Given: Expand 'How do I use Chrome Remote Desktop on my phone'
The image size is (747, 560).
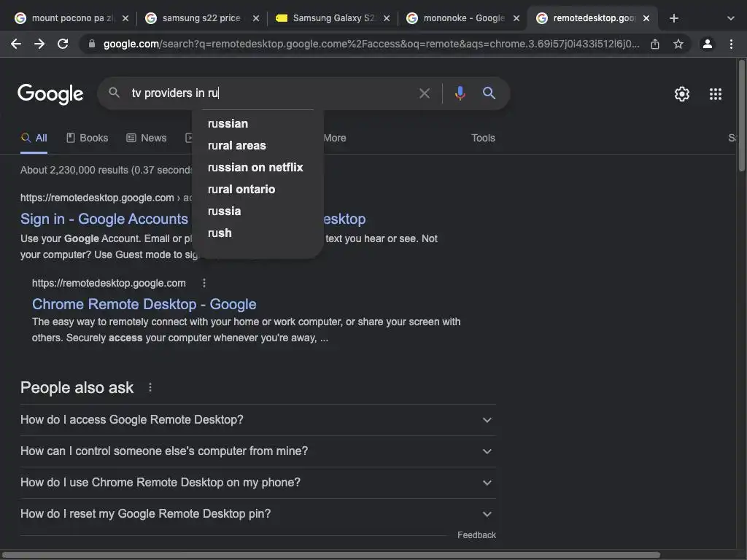Looking at the screenshot, I should pyautogui.click(x=258, y=483).
